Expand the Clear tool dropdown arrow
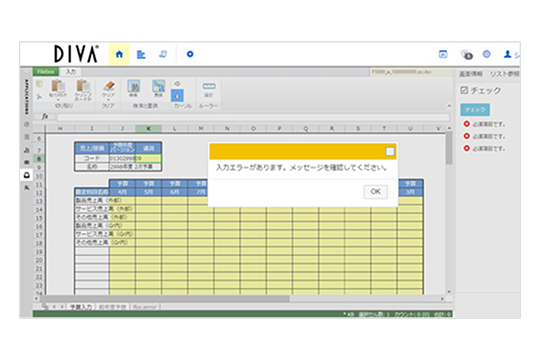The width and height of the screenshot is (540, 360). tap(108, 100)
